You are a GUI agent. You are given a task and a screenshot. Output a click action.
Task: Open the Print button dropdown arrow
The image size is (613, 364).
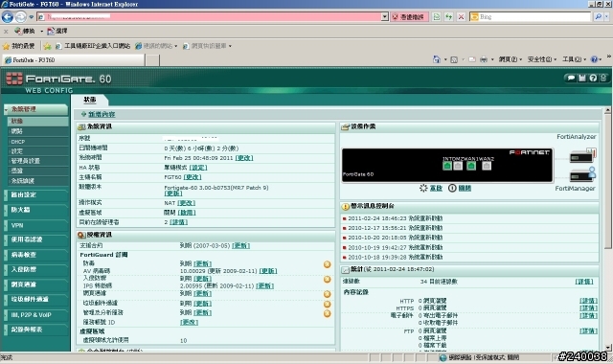coord(492,59)
